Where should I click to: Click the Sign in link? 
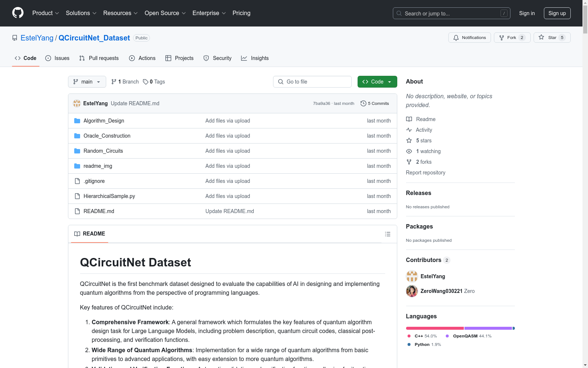[x=527, y=13]
